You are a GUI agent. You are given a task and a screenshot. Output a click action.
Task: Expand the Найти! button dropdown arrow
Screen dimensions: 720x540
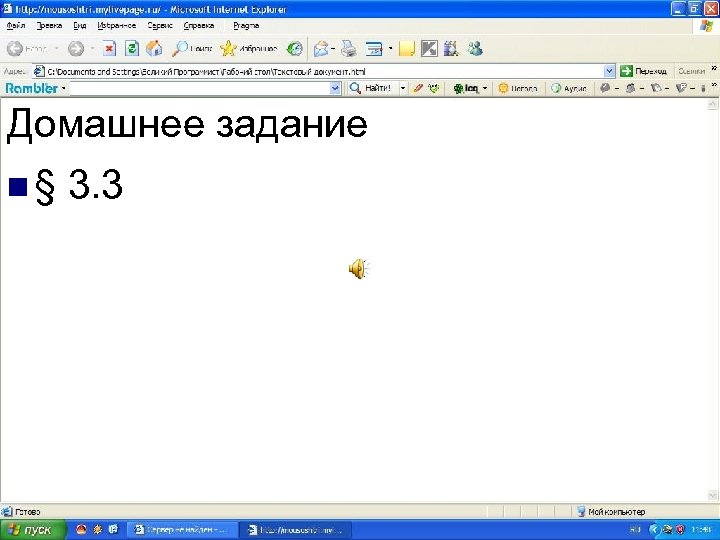pyautogui.click(x=403, y=88)
